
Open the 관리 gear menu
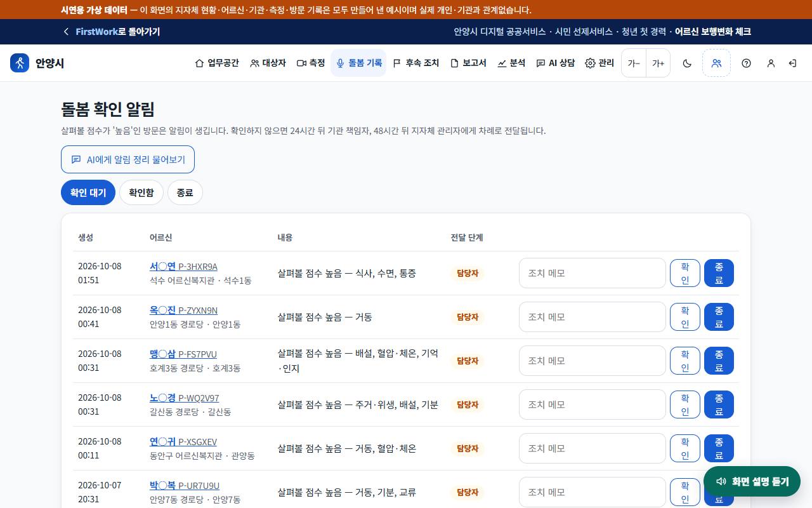click(599, 63)
